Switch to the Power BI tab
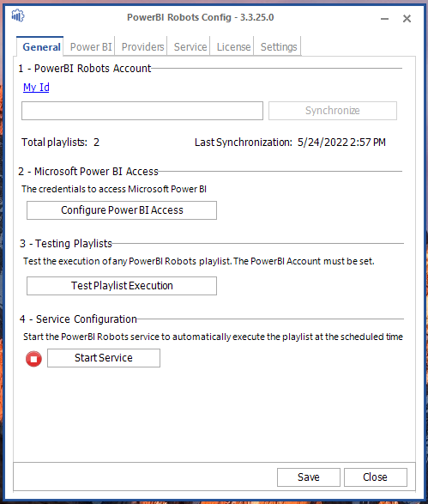Screen dimensions: 428x504 point(91,47)
